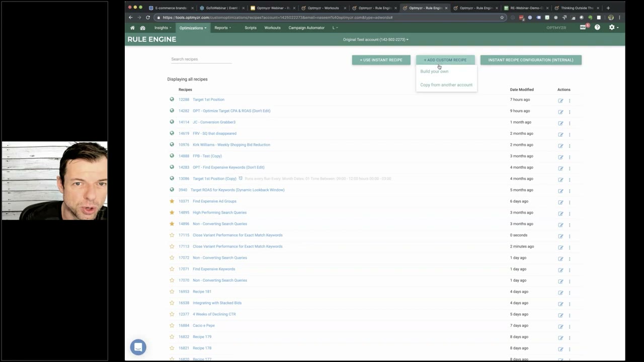Open the chat widget bubble
644x362 pixels.
[138, 347]
